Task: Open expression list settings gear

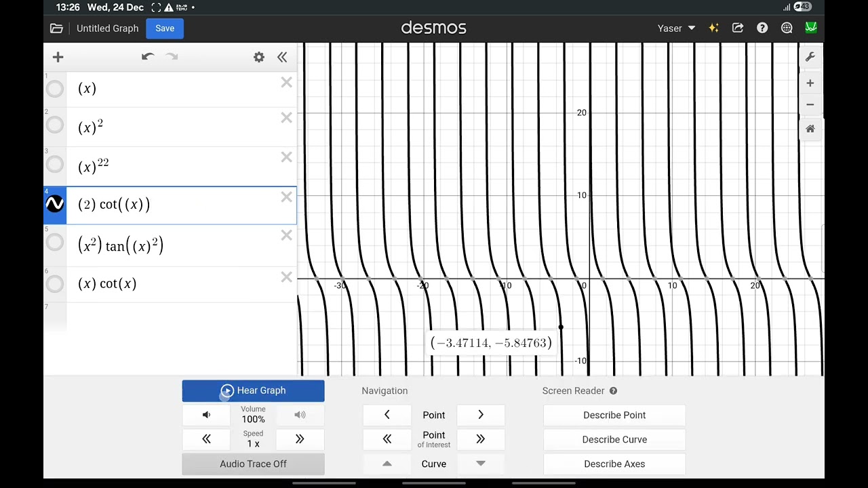Action: pos(259,58)
